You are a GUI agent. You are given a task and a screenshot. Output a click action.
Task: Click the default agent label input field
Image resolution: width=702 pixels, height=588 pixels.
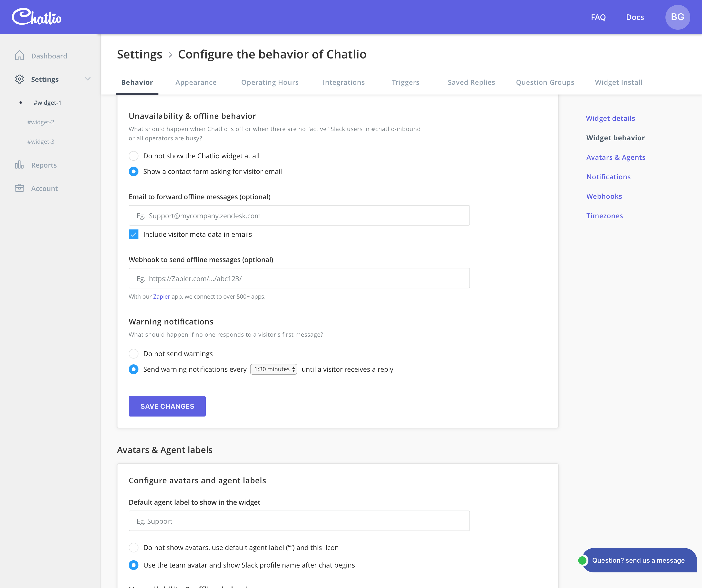point(299,521)
